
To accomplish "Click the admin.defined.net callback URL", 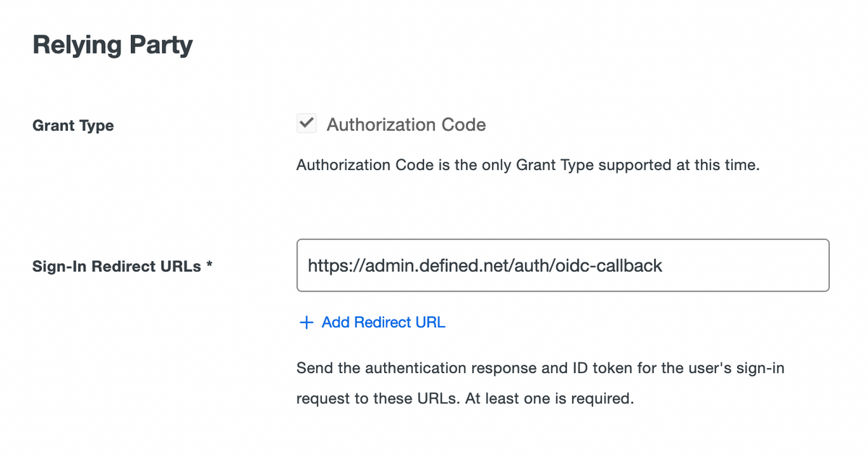I will click(x=485, y=265).
